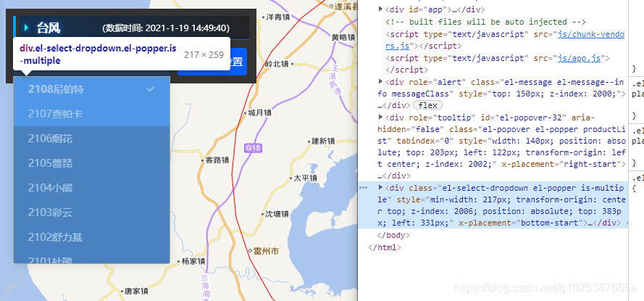Click 玉湛高速 road label on map
Viewport: 644px width, 301px height.
[336, 81]
